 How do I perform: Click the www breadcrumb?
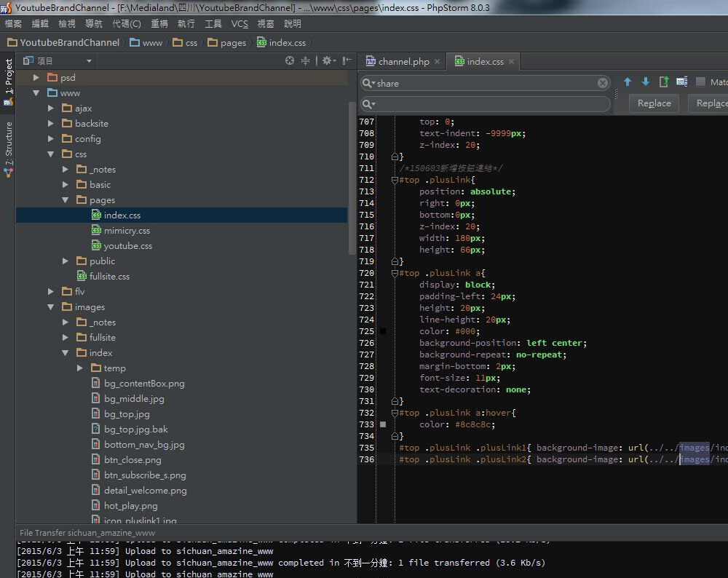point(146,43)
